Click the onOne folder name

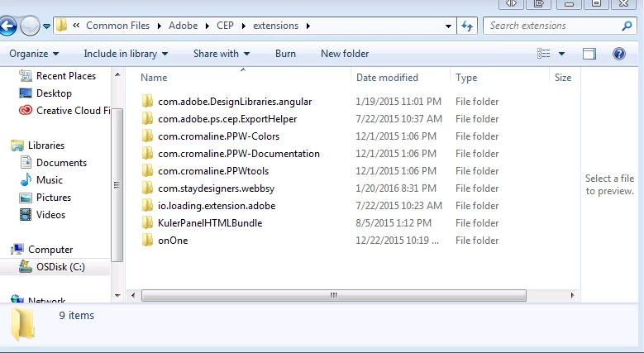coord(173,241)
